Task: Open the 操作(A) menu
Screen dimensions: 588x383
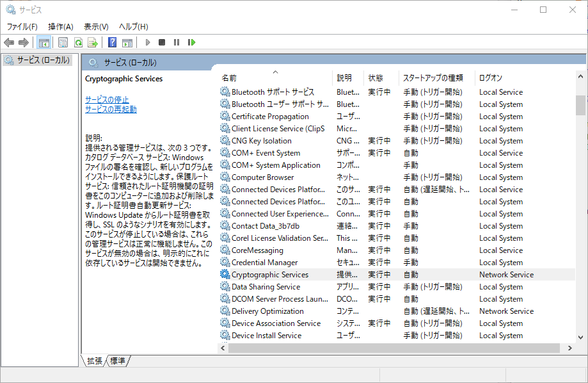Action: pyautogui.click(x=61, y=27)
